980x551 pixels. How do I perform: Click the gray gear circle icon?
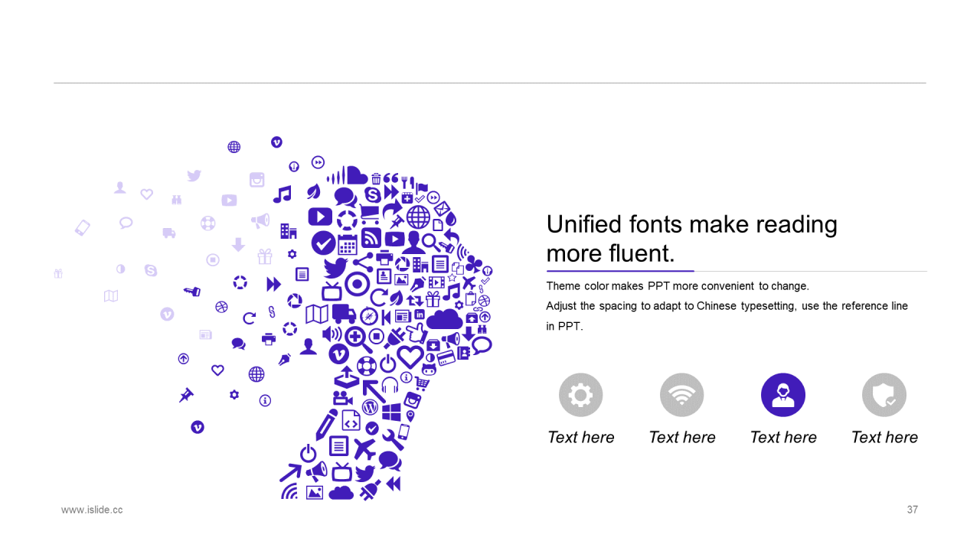(x=581, y=395)
